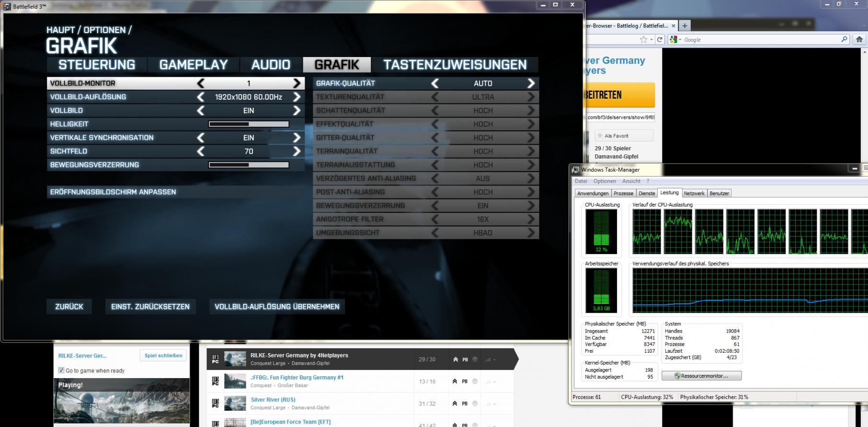Open the Netzwerk tab in Task-Manager
The width and height of the screenshot is (868, 427).
pyautogui.click(x=694, y=193)
